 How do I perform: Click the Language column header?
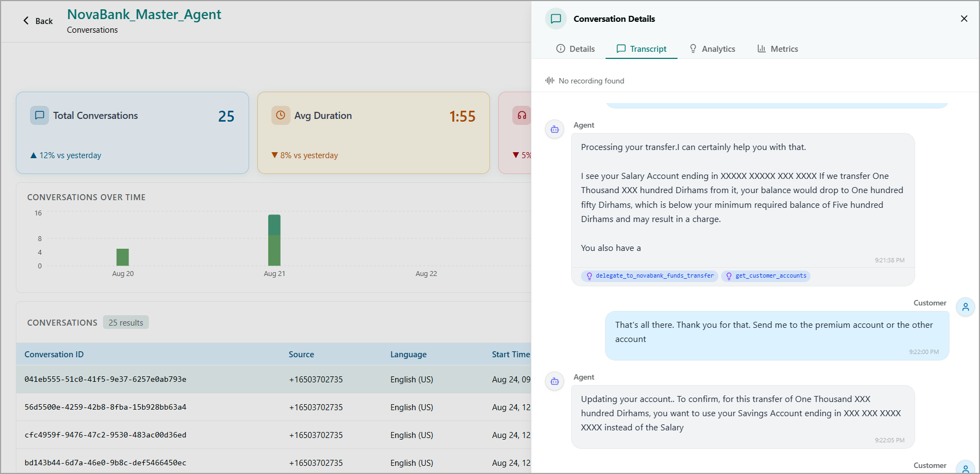[x=408, y=355]
